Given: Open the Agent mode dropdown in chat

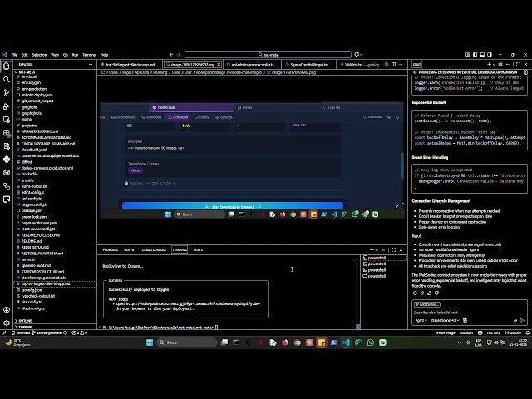Looking at the screenshot, I should pyautogui.click(x=421, y=320).
